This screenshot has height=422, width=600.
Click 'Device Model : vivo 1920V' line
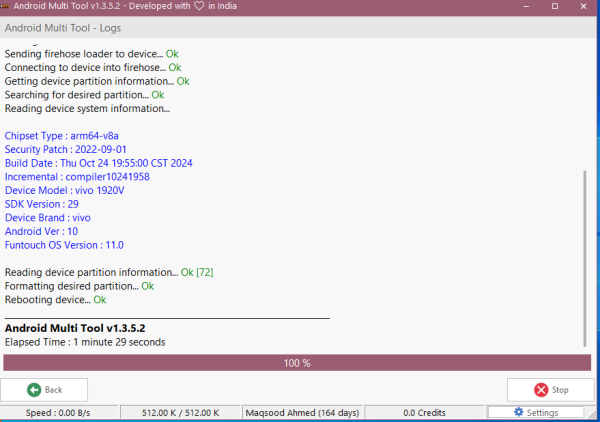click(x=64, y=191)
